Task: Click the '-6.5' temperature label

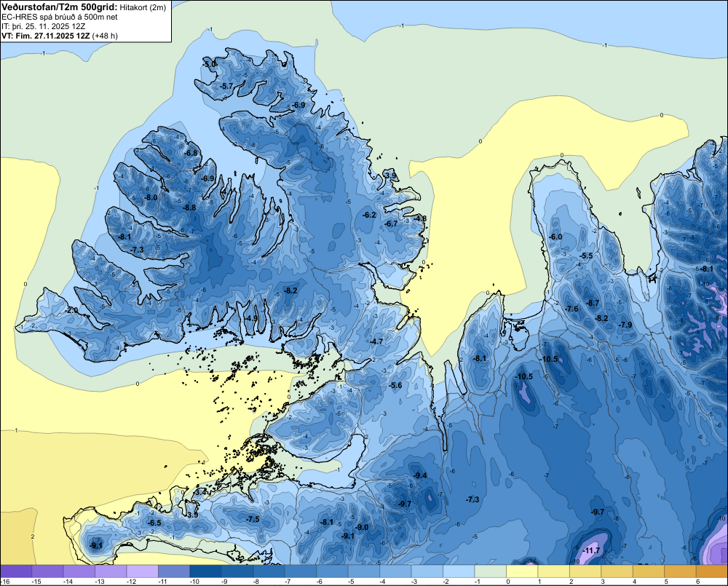Action: click(154, 523)
